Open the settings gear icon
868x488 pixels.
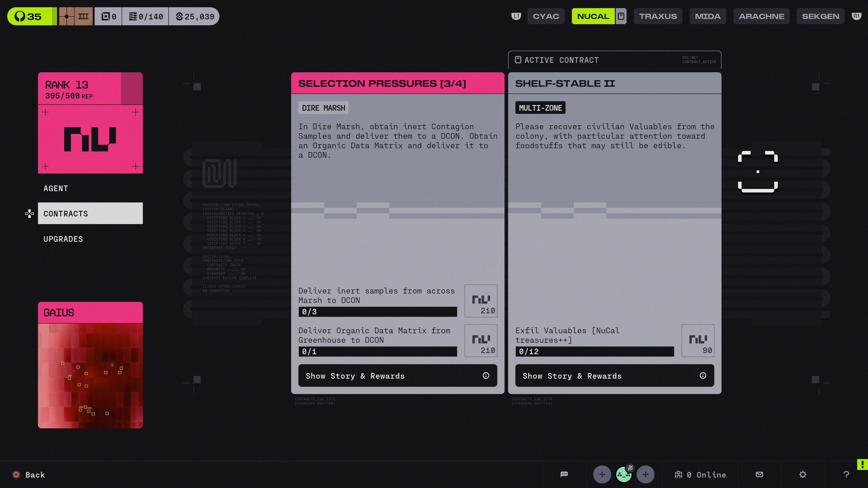(803, 474)
